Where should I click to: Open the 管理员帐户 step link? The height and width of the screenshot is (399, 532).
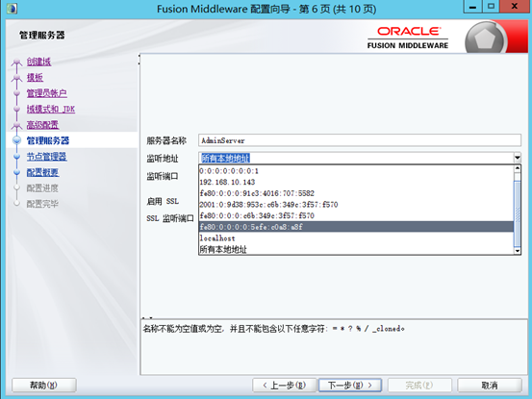(x=47, y=93)
